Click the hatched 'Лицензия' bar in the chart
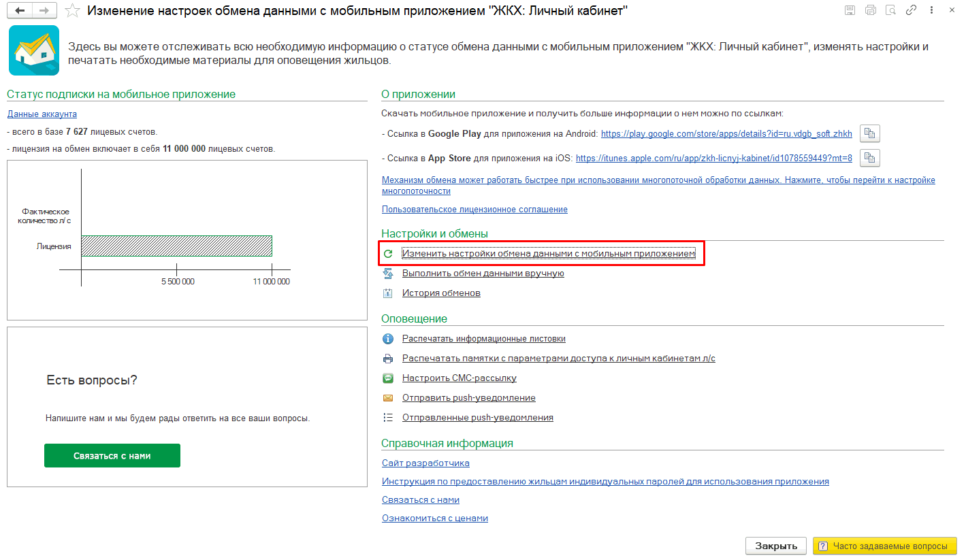 point(177,246)
